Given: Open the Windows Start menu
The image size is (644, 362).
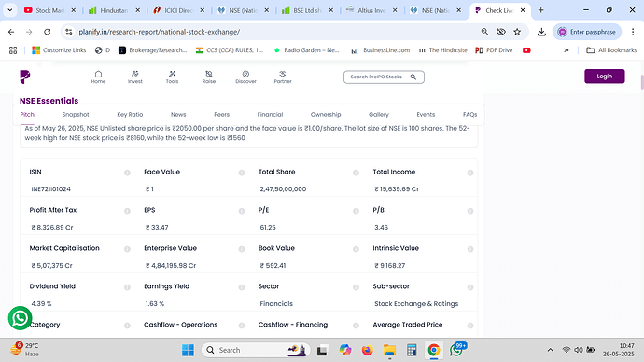Looking at the screenshot, I should click(x=188, y=350).
